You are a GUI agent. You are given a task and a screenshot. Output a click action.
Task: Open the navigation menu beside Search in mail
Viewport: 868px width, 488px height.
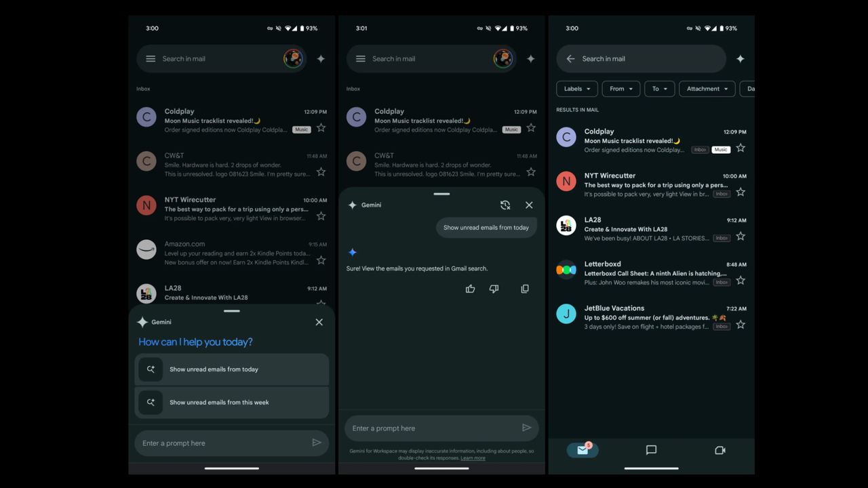click(151, 58)
